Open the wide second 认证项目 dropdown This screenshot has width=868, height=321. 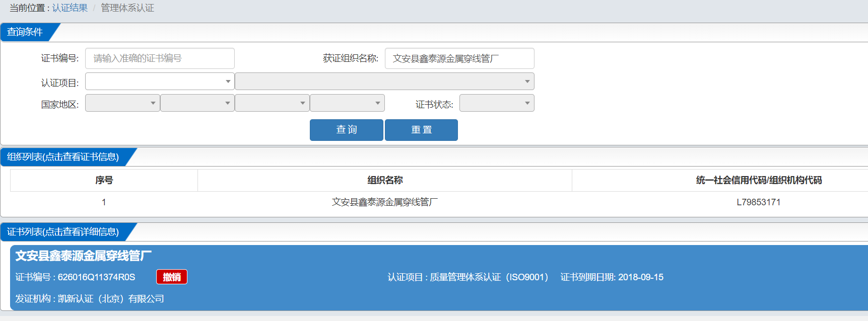(384, 82)
